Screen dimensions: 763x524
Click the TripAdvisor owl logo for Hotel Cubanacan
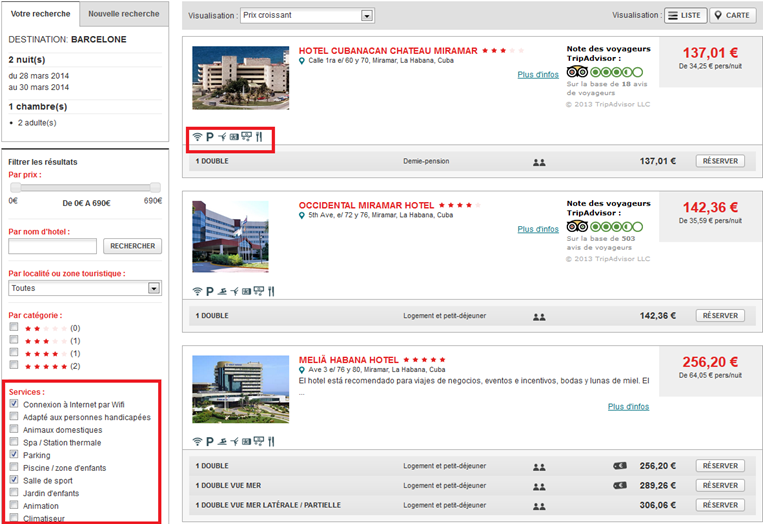click(578, 72)
